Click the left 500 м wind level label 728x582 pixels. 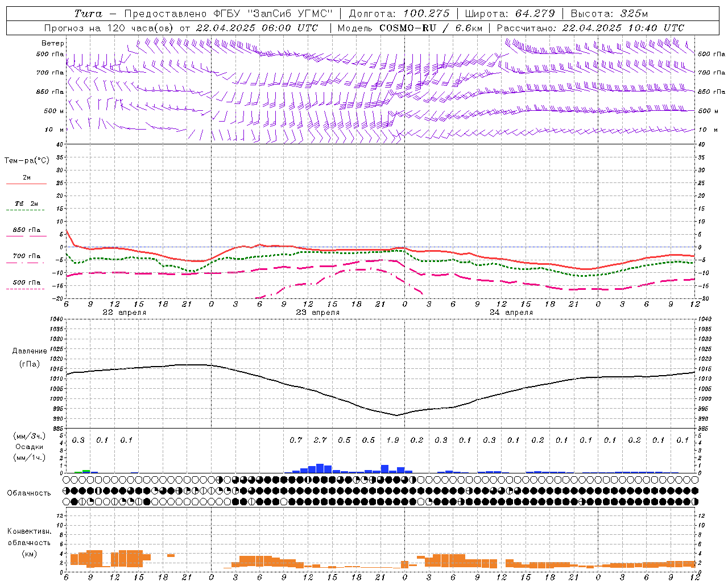54,111
